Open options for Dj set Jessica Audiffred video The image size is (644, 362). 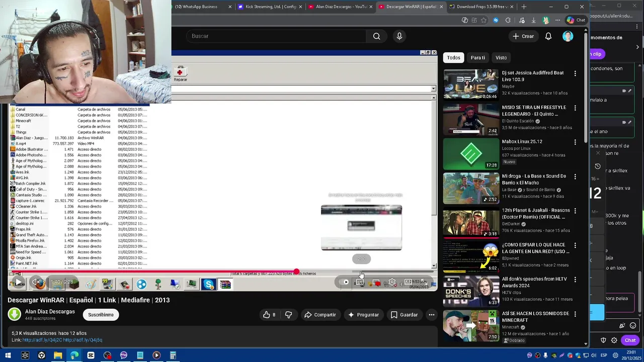[575, 73]
